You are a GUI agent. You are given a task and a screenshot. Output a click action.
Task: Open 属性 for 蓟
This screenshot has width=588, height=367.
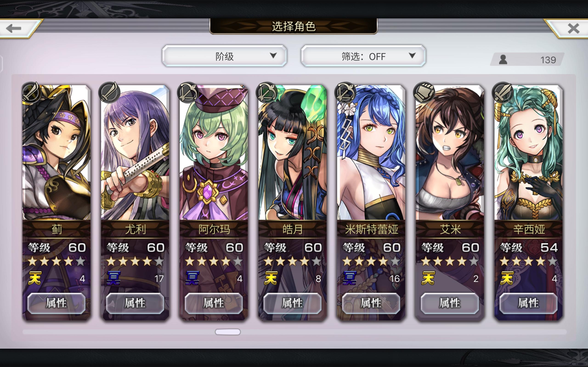(56, 303)
